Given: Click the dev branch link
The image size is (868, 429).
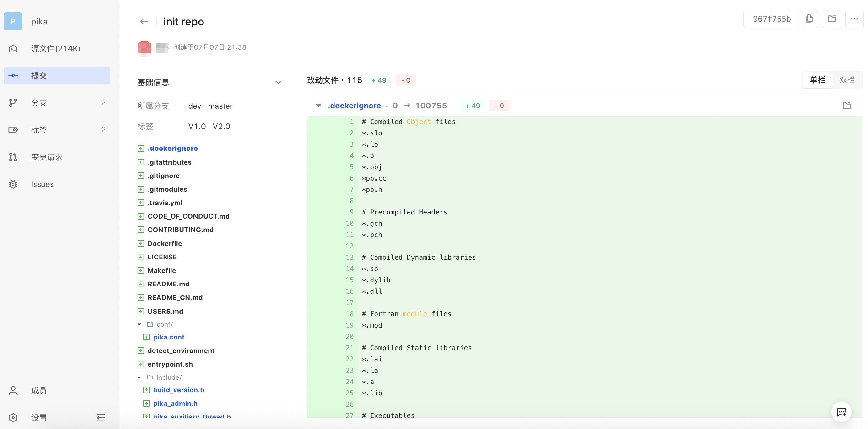Looking at the screenshot, I should (x=194, y=106).
